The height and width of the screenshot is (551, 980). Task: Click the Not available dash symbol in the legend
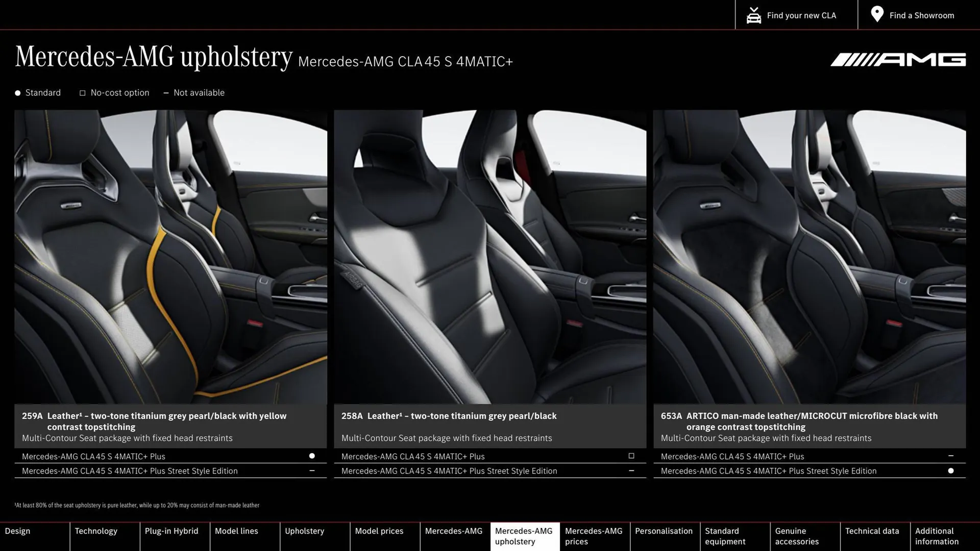coord(166,93)
